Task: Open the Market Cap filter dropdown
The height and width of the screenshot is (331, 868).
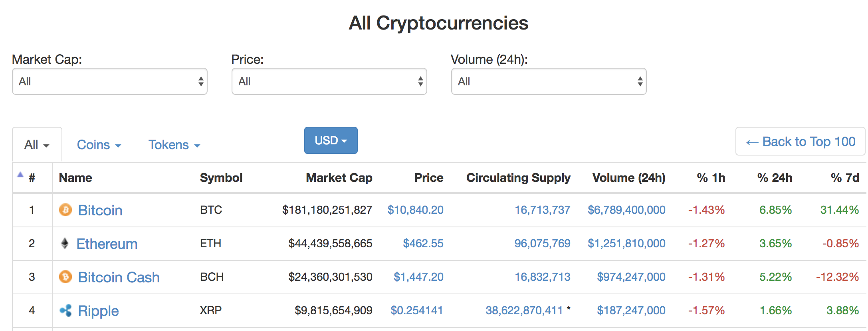Action: point(110,81)
